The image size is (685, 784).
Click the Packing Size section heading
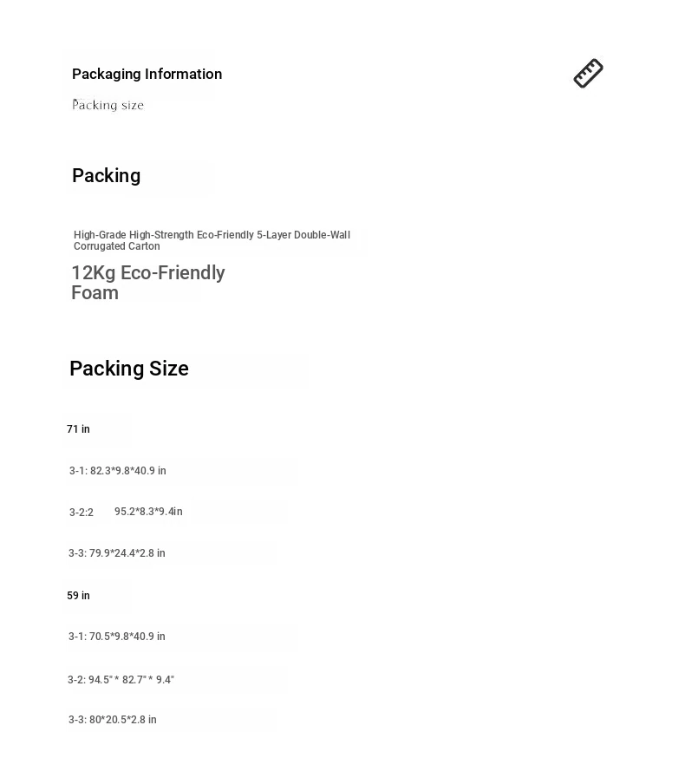(129, 369)
